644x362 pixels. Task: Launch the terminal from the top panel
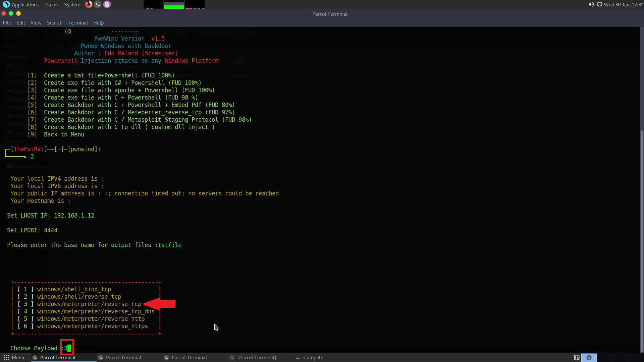point(98,4)
